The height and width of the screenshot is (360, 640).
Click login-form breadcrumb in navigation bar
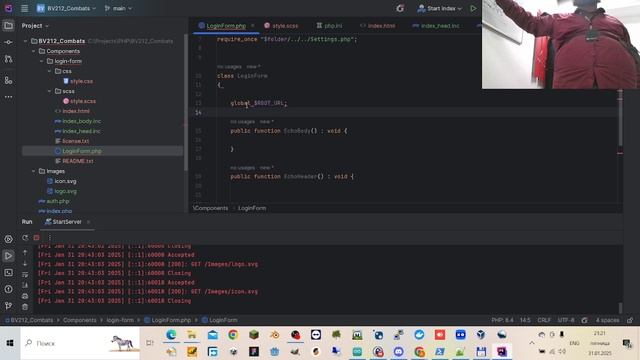coord(120,320)
